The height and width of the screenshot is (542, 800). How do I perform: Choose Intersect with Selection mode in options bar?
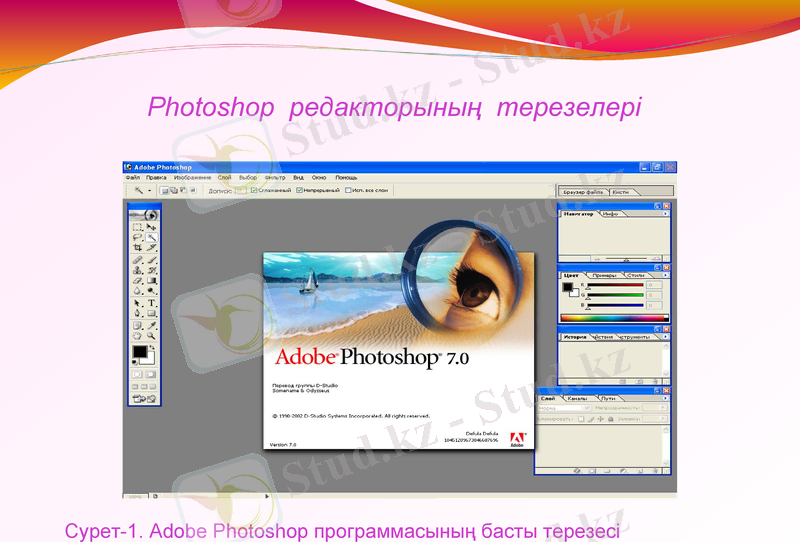[193, 190]
